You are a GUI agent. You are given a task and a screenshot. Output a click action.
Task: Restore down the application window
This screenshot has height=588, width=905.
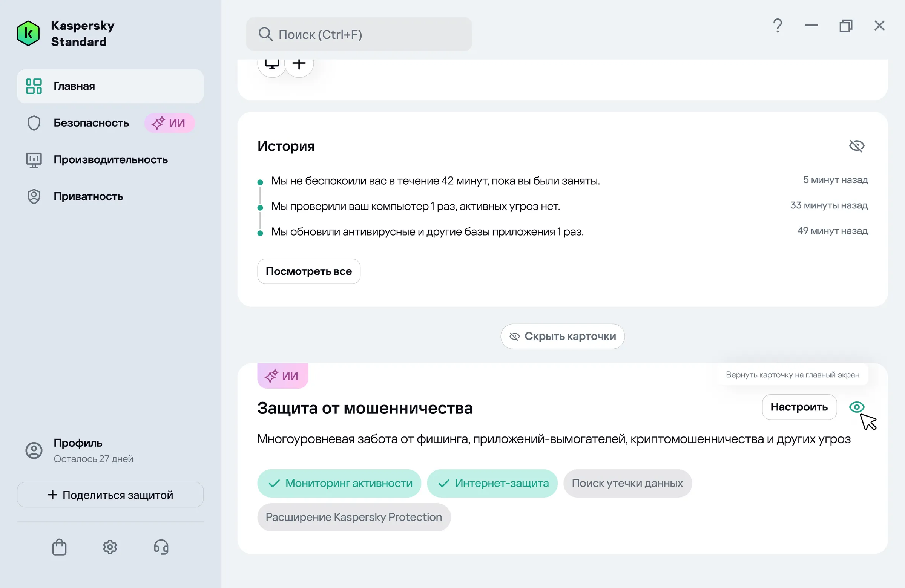point(846,26)
